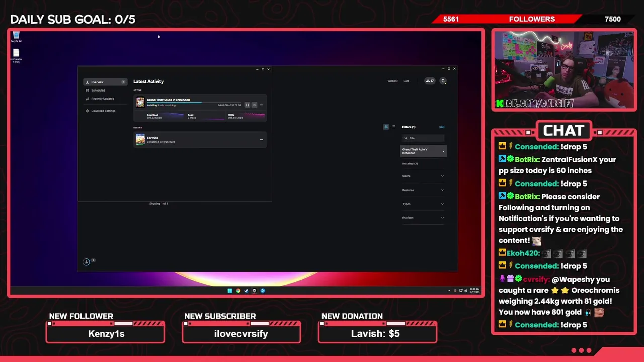Click the Title search field in Filters
644x362 pixels.
click(x=423, y=138)
